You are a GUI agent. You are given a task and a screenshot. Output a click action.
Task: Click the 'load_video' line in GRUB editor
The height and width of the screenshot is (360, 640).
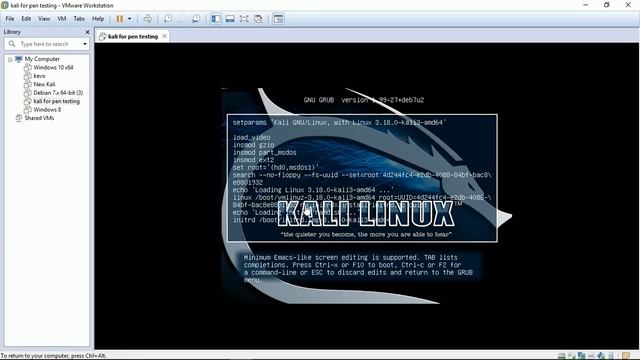coord(251,138)
